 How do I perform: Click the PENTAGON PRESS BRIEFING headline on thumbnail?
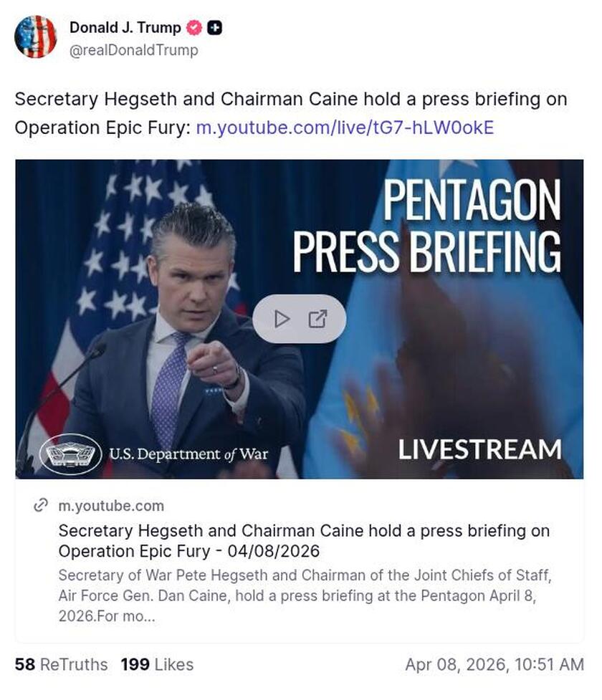click(427, 226)
